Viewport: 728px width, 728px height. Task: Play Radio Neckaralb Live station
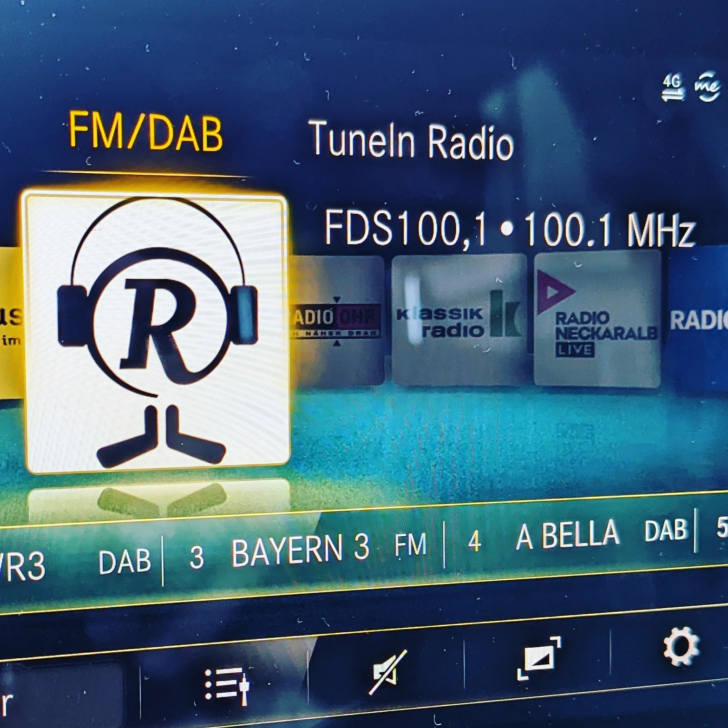click(597, 320)
